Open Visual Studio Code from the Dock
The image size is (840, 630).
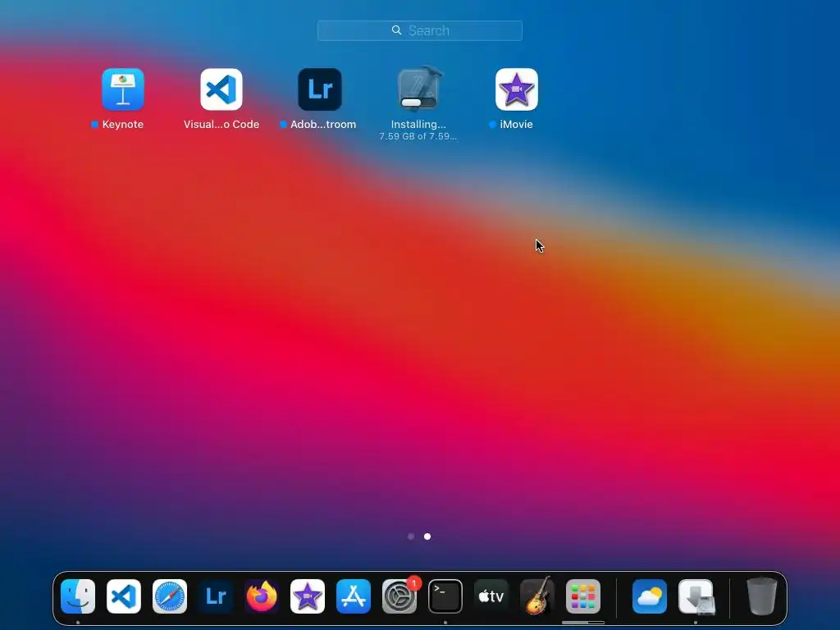(x=124, y=596)
